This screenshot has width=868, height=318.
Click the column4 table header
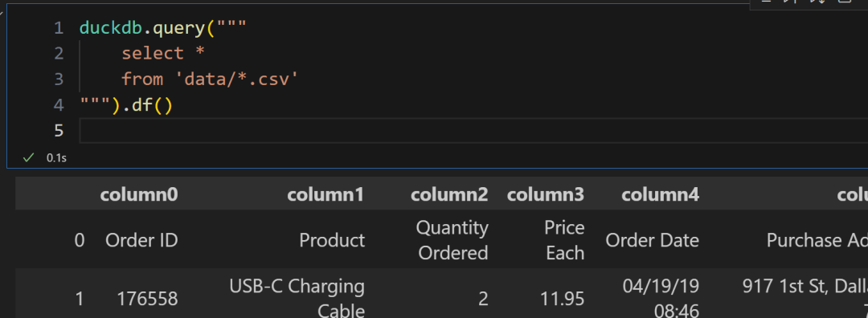660,194
